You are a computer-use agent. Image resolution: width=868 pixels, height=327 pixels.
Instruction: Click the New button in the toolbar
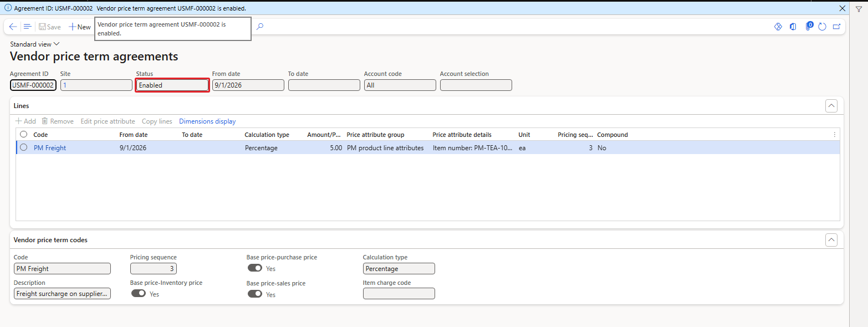click(79, 27)
